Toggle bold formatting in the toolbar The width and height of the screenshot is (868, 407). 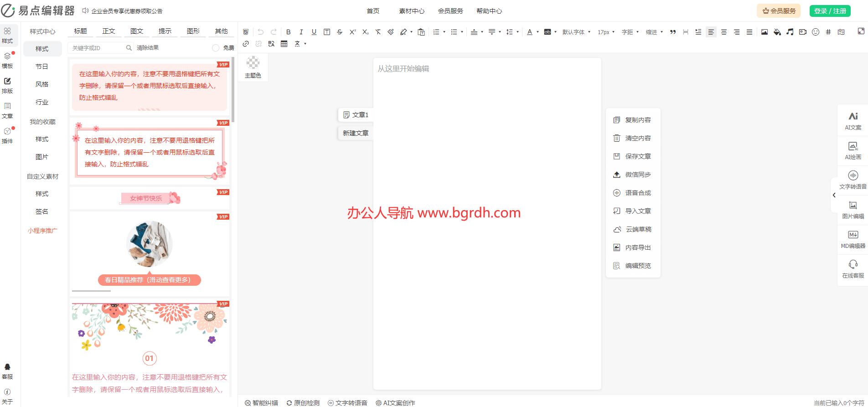pyautogui.click(x=288, y=32)
